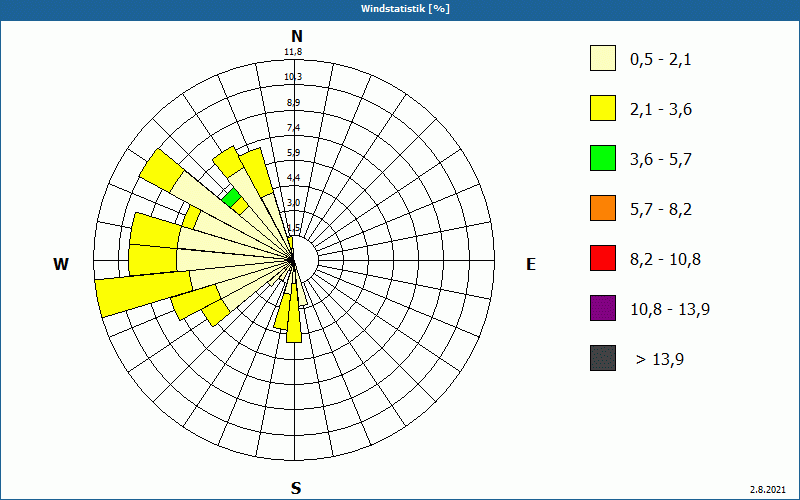
Task: Click the '7,4' ring scale value
Action: 293,127
